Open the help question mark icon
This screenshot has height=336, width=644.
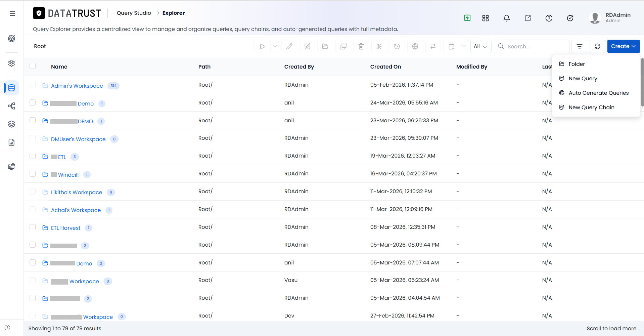click(x=549, y=18)
